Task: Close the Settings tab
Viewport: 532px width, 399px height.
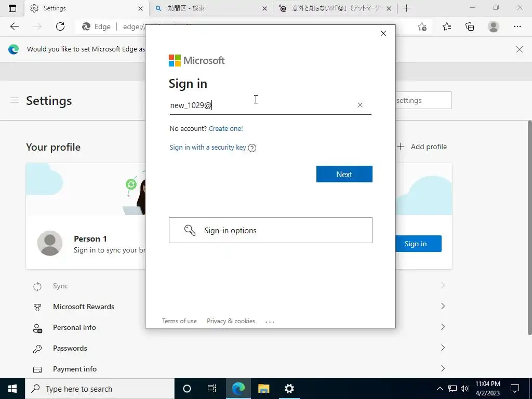Action: click(x=140, y=8)
